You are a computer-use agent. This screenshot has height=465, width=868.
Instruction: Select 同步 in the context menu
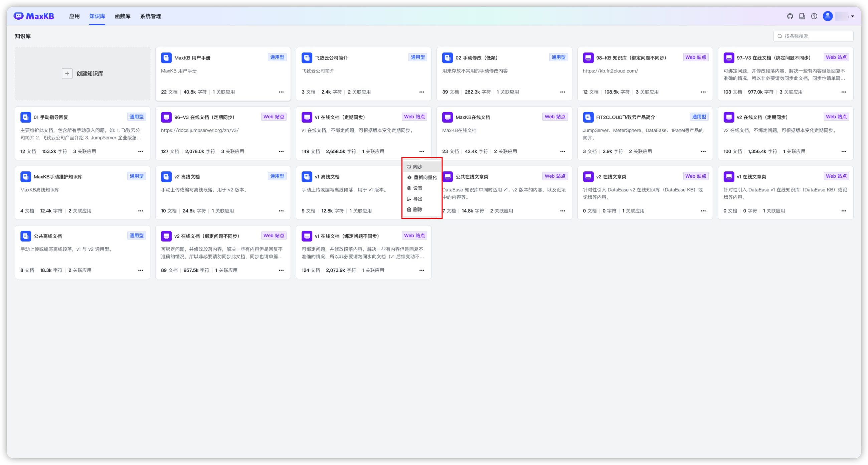[x=417, y=167]
